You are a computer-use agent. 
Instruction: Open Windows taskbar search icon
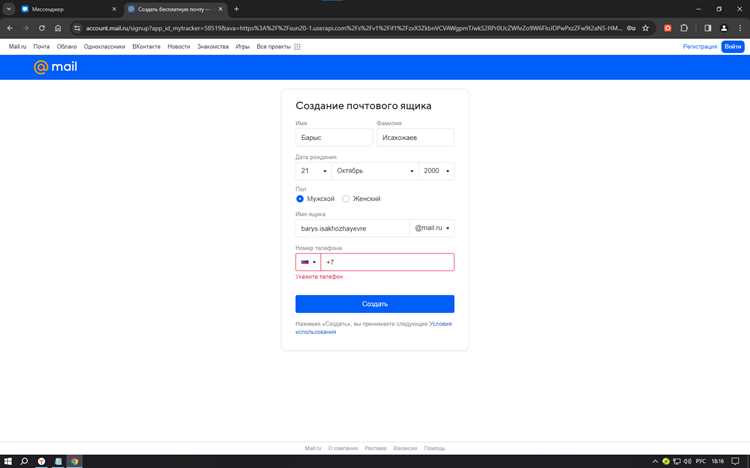click(x=24, y=461)
